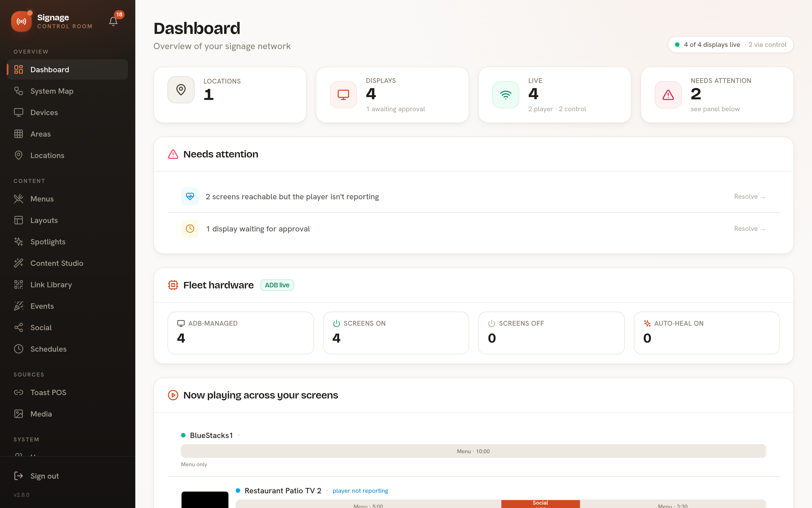This screenshot has width=812, height=508.
Task: Click the Sign out button
Action: click(67, 476)
